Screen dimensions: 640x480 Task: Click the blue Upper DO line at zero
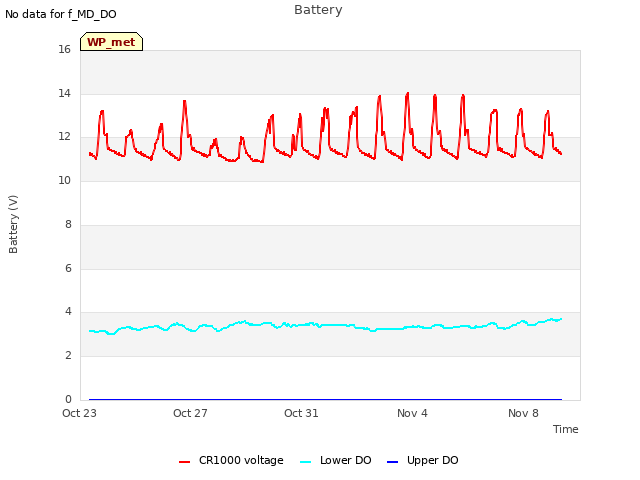point(325,399)
